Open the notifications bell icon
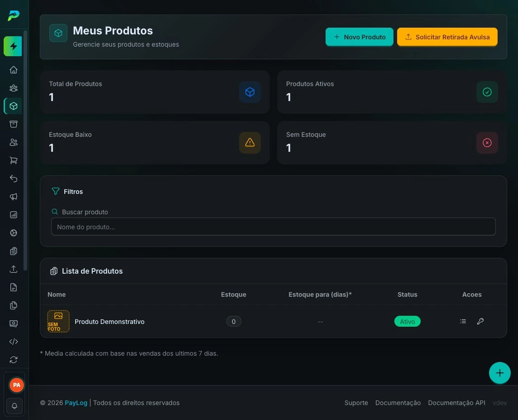 [14, 406]
